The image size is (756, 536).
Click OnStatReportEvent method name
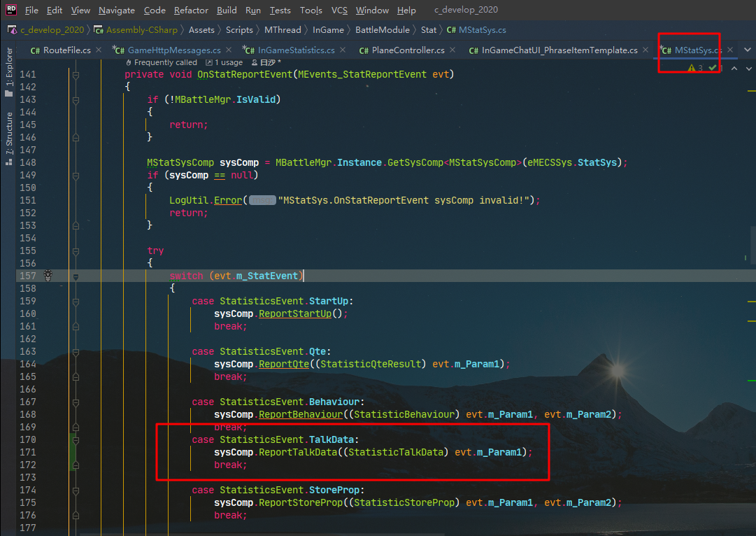tap(245, 74)
